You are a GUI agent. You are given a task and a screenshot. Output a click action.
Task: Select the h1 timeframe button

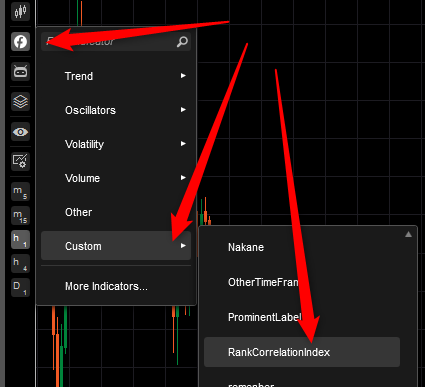pos(20,240)
